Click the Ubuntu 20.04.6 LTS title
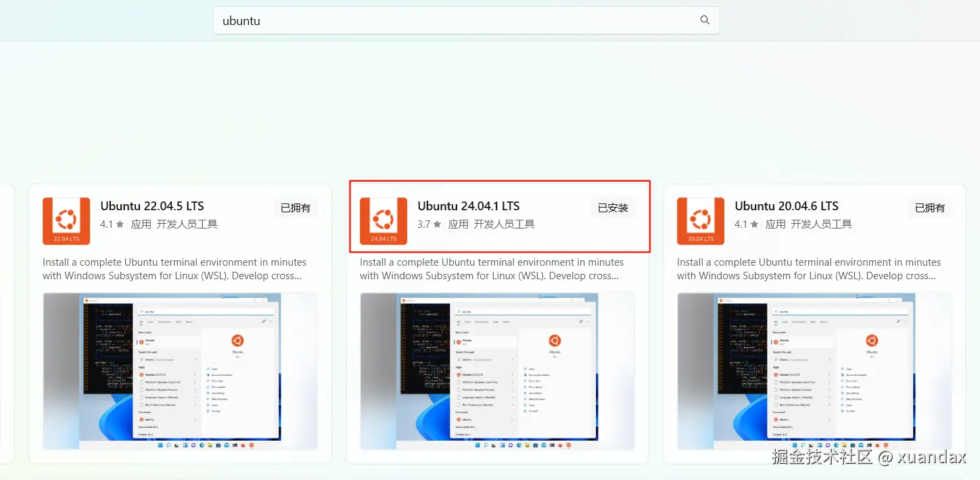 tap(787, 206)
